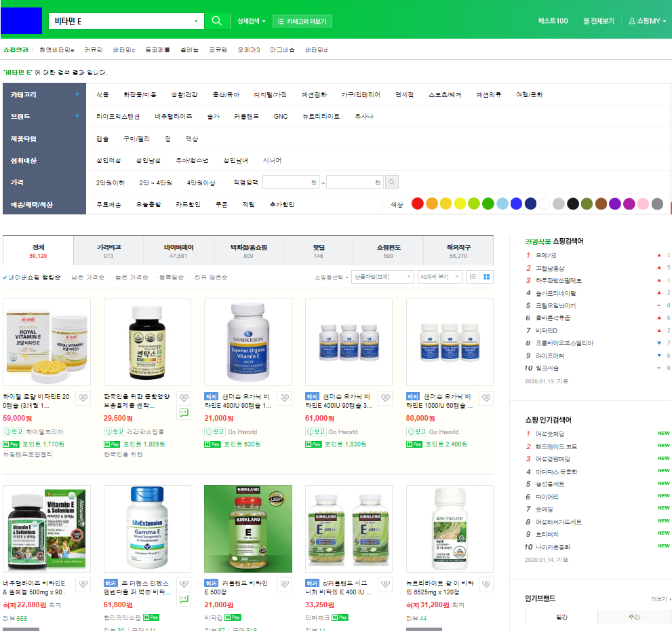Click the minimum price input field
The width and height of the screenshot is (672, 631).
292,183
